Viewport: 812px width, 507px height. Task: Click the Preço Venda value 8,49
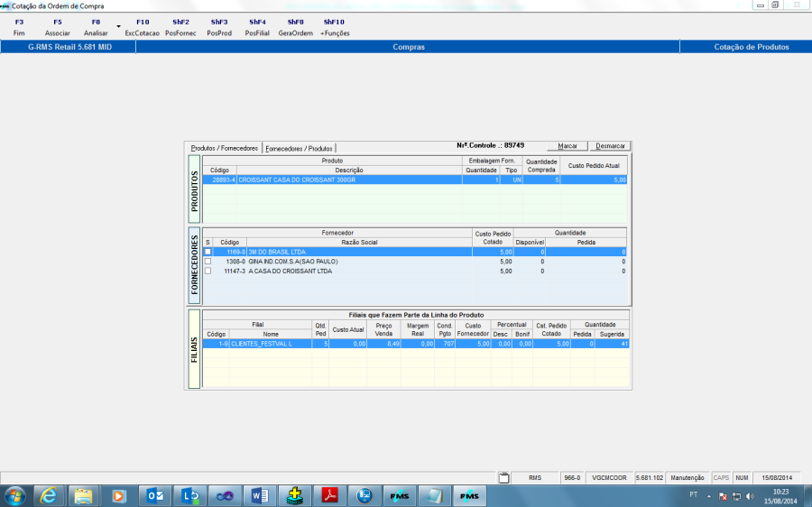[x=393, y=344]
